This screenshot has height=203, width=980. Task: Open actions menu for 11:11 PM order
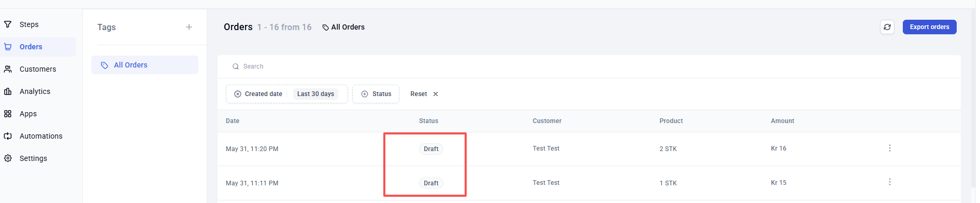[890, 182]
